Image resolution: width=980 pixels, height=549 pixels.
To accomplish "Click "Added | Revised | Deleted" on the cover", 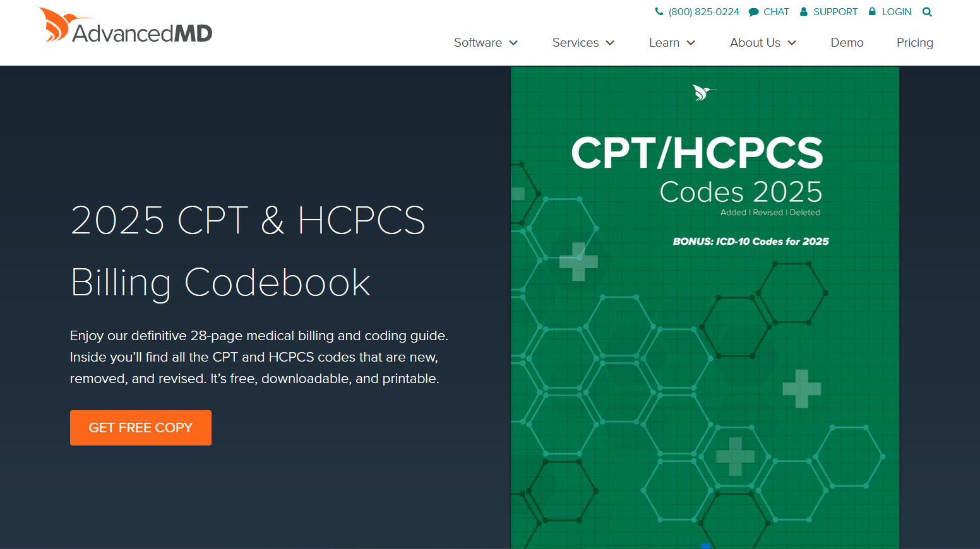I will coord(770,213).
